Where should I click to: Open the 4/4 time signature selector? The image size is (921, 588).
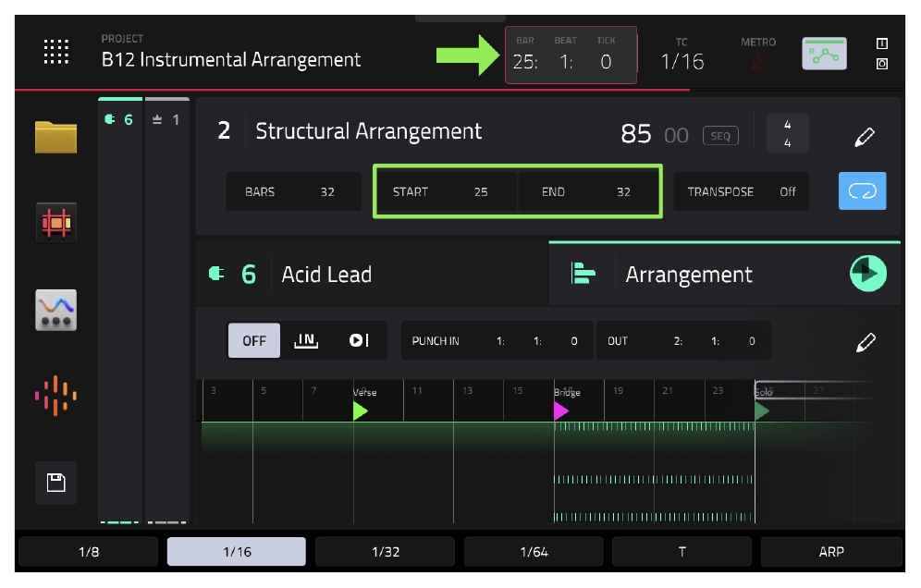(x=787, y=133)
